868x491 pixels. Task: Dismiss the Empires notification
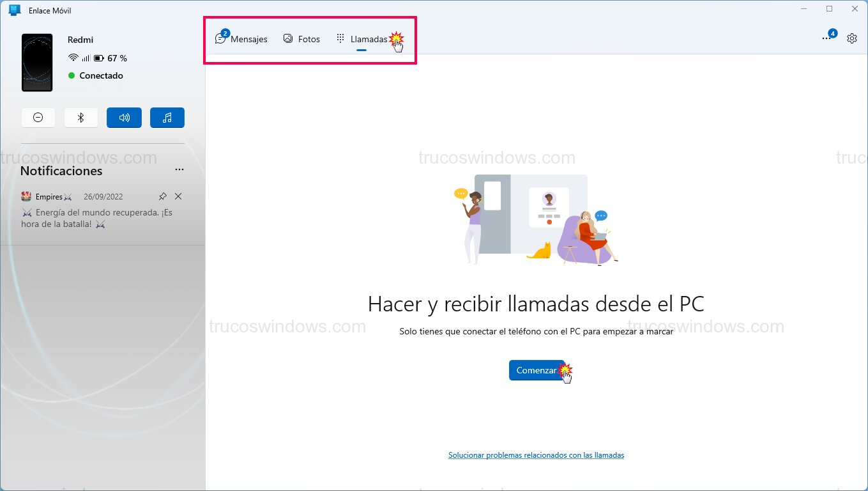click(x=178, y=196)
